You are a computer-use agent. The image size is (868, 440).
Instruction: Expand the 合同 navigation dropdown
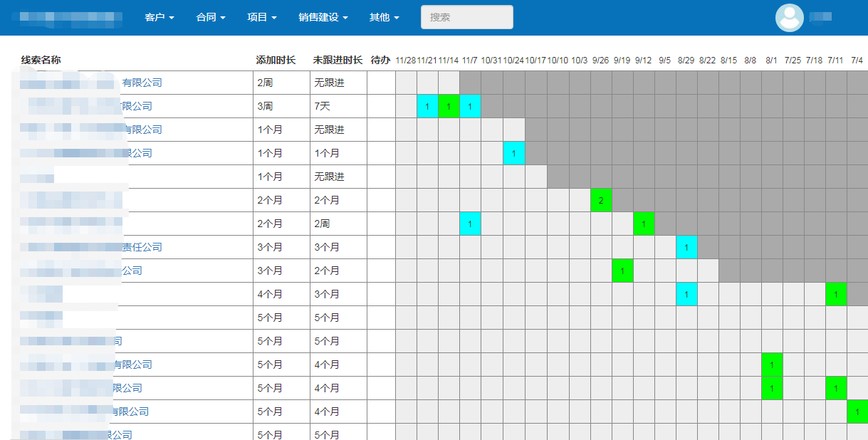tap(211, 17)
